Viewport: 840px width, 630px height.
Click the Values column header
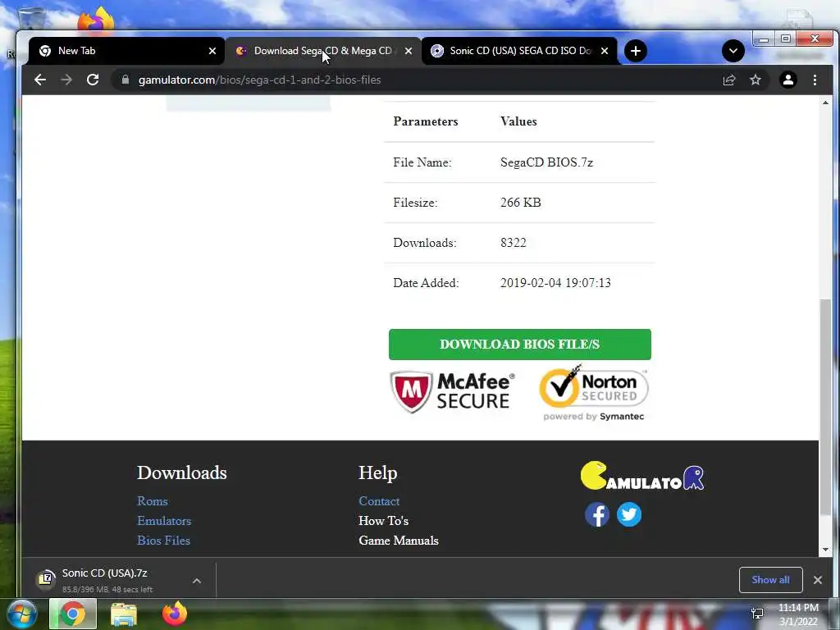(x=518, y=121)
